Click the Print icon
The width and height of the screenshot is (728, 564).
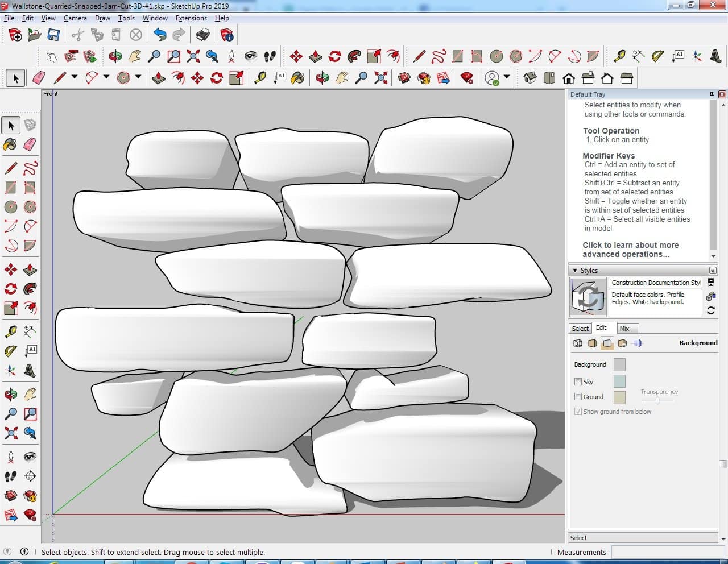[x=203, y=35]
